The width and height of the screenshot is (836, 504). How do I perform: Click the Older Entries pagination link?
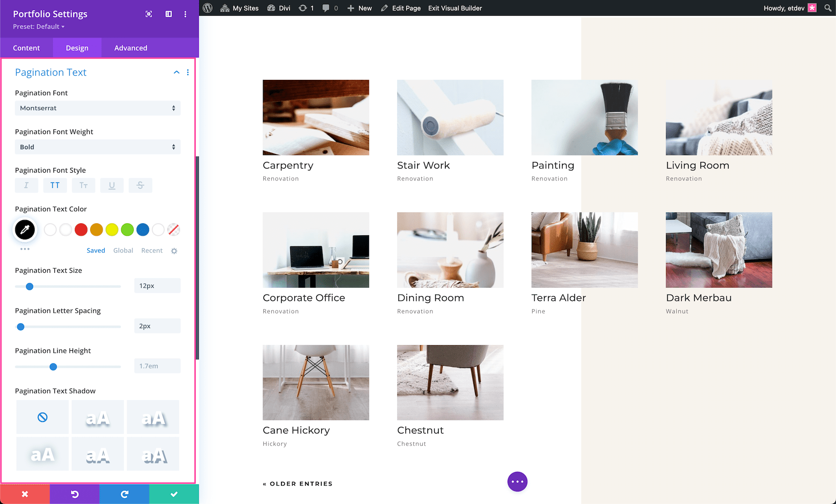click(x=297, y=483)
